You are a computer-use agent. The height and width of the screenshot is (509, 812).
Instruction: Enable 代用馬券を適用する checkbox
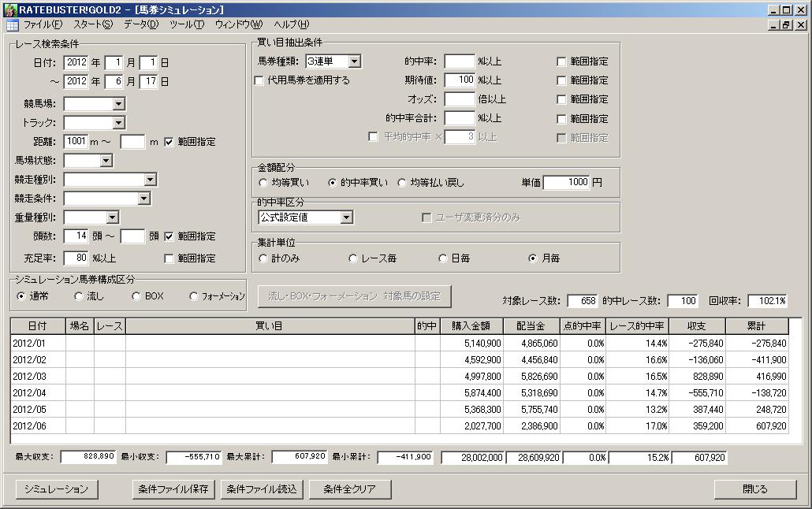[x=259, y=81]
